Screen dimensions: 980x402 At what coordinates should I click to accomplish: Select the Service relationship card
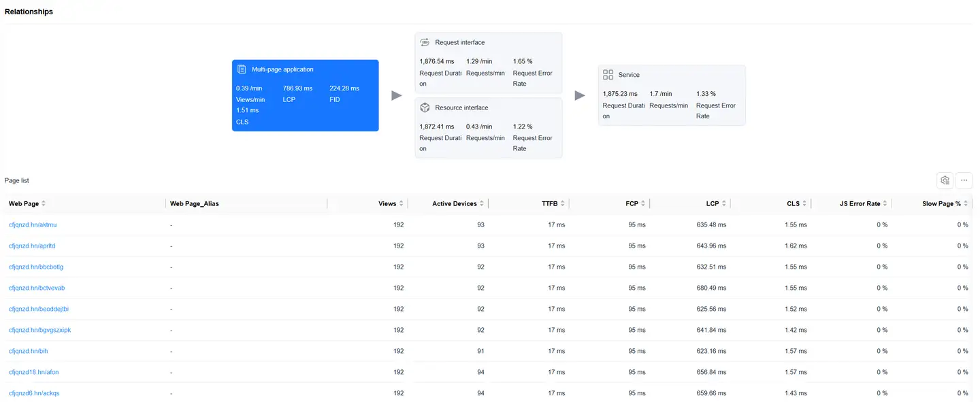(672, 95)
